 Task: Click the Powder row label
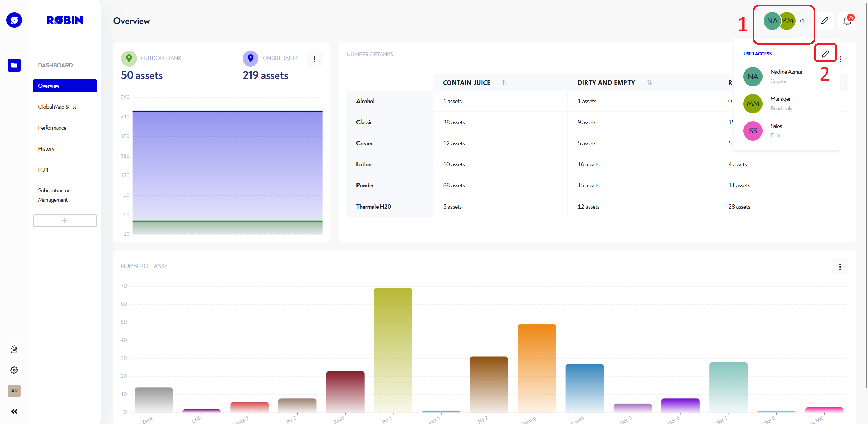(365, 185)
